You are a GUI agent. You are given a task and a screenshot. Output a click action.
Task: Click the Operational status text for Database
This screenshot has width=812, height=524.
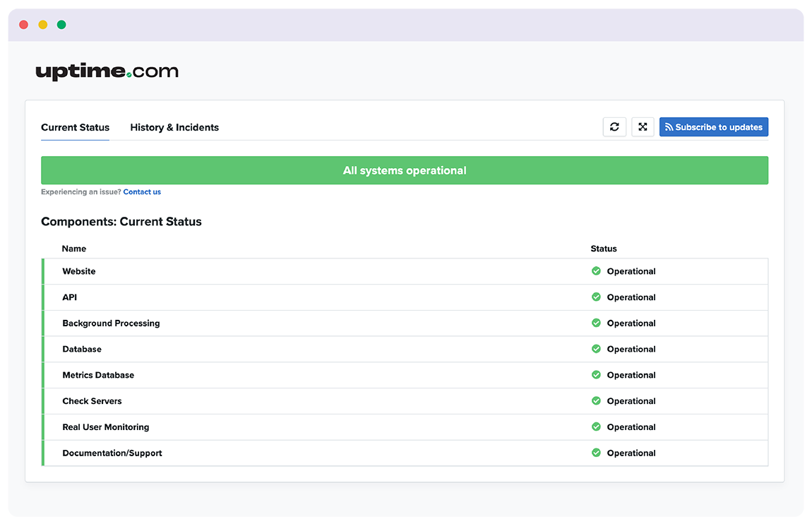point(631,349)
